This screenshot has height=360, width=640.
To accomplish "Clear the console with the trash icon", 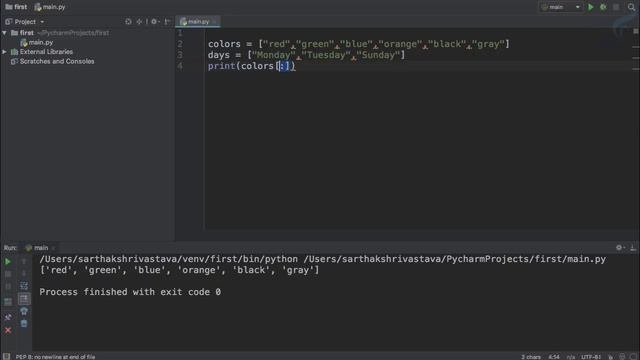I will [24, 324].
